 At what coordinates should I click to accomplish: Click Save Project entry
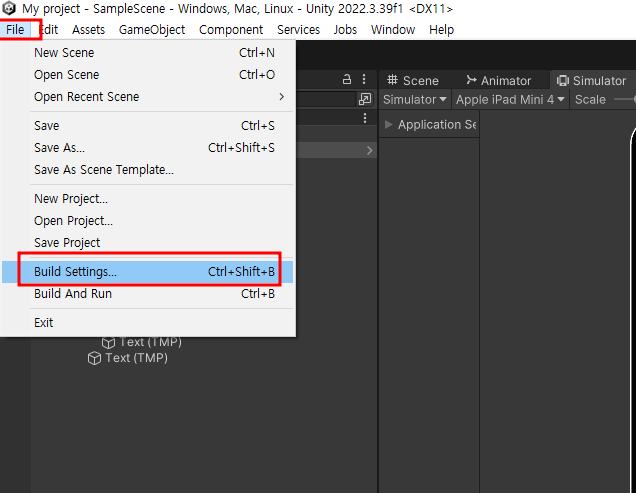click(148, 243)
